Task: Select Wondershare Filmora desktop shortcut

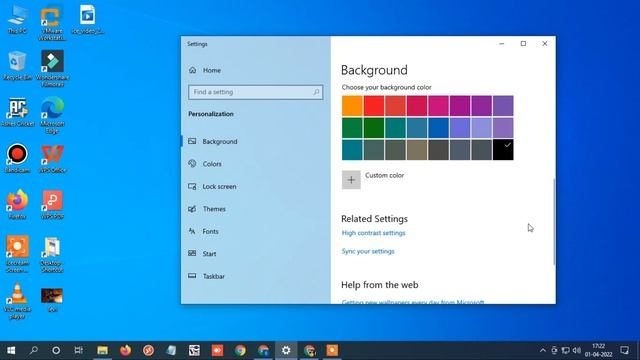Action: (52, 68)
